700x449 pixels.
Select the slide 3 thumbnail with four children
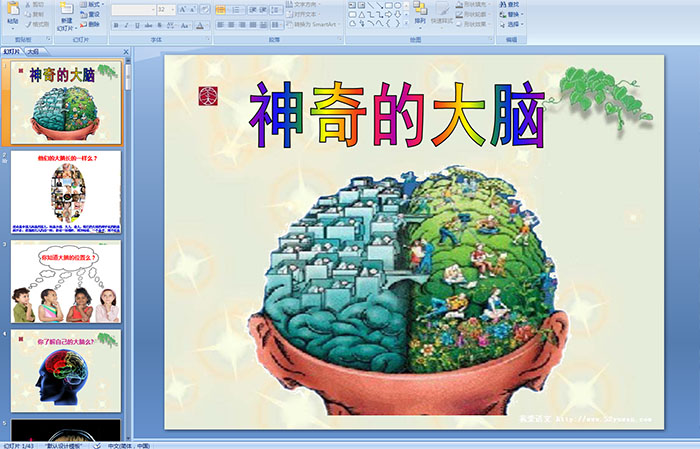click(x=66, y=282)
